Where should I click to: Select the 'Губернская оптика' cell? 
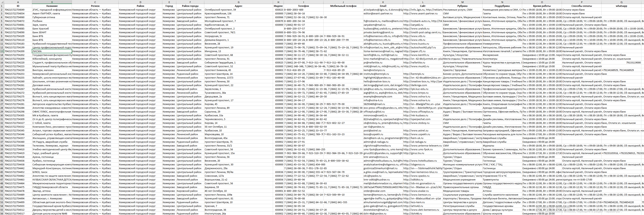click(52, 17)
